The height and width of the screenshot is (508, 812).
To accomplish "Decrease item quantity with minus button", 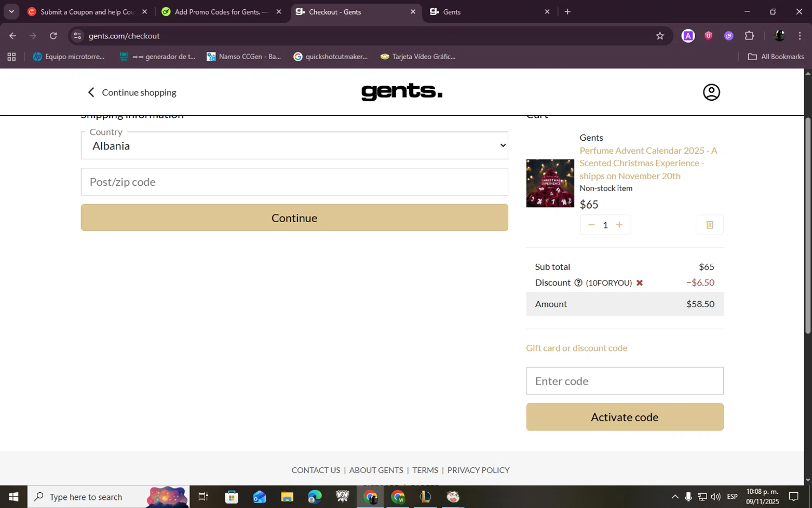I will click(591, 225).
